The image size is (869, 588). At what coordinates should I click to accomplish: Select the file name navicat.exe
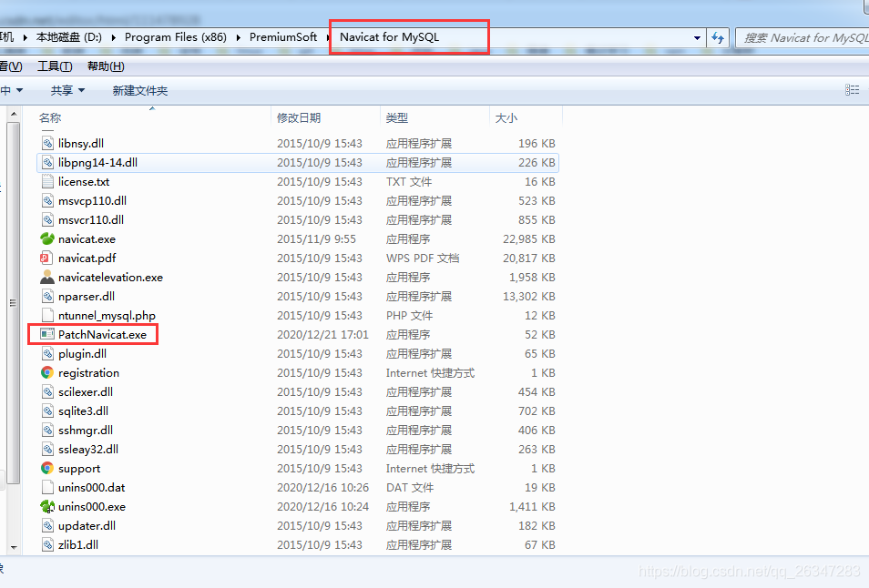pyautogui.click(x=87, y=239)
